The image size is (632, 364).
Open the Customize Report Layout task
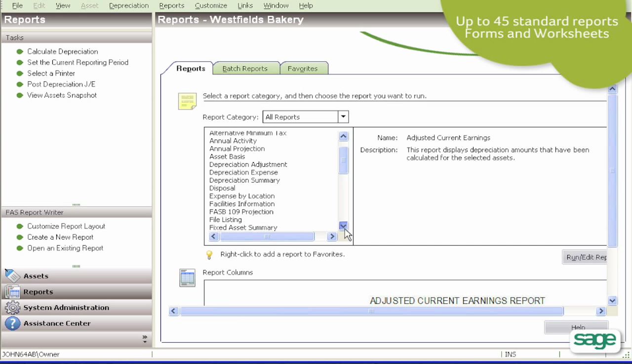click(66, 226)
